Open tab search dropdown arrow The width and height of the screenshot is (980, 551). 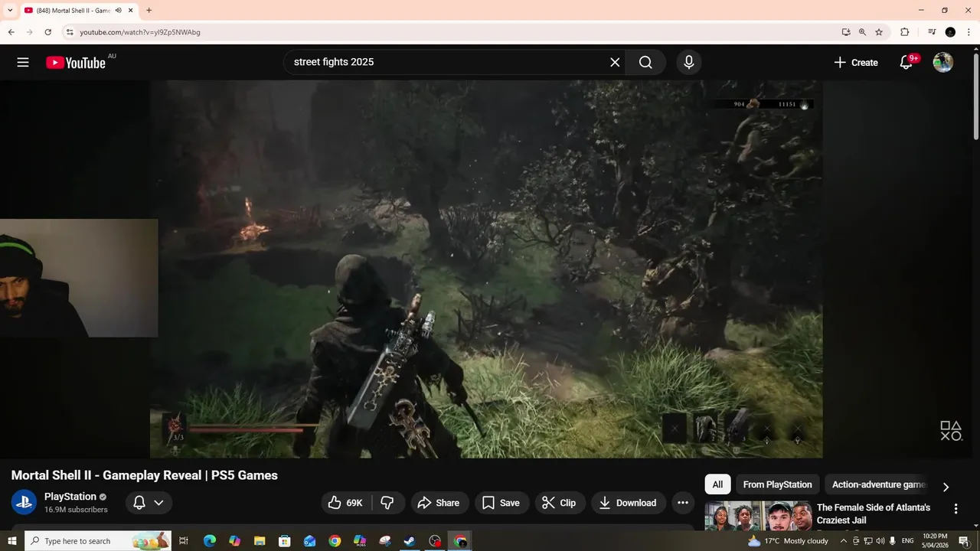tap(10, 10)
